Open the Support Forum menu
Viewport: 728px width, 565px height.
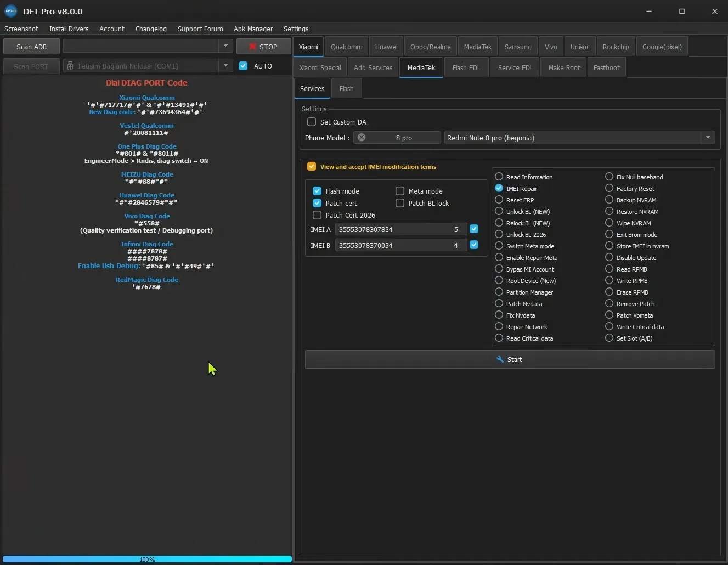pos(200,29)
